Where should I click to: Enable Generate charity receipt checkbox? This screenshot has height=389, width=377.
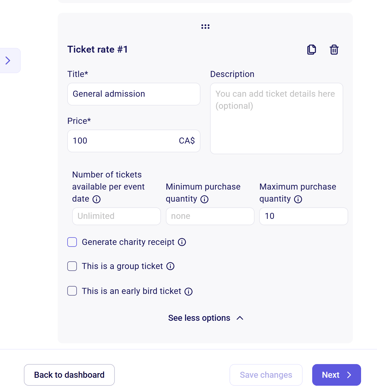(x=72, y=242)
